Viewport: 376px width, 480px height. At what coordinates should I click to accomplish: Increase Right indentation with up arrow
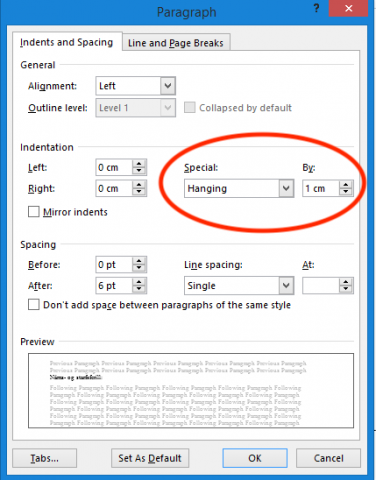point(139,184)
